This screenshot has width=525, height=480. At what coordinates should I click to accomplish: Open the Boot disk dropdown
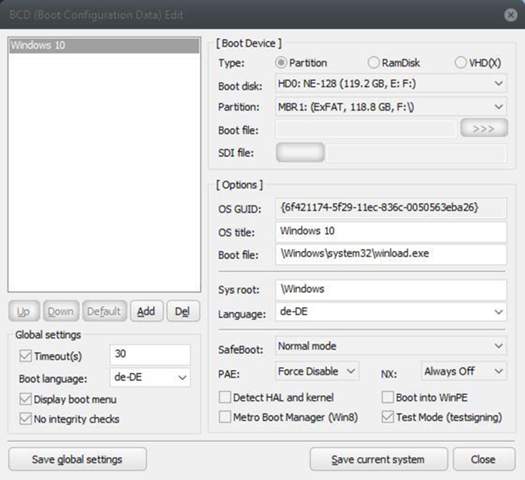point(390,83)
